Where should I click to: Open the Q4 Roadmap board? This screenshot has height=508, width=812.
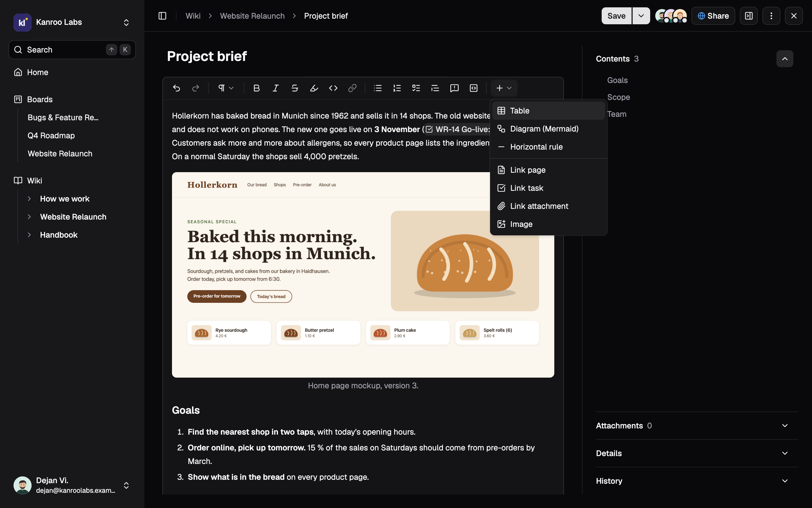pyautogui.click(x=51, y=135)
